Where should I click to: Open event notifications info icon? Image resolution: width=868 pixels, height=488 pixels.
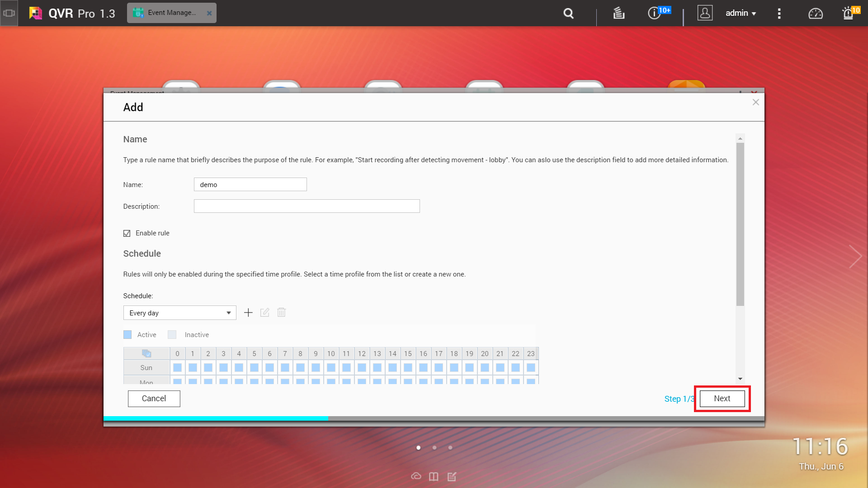(x=654, y=13)
